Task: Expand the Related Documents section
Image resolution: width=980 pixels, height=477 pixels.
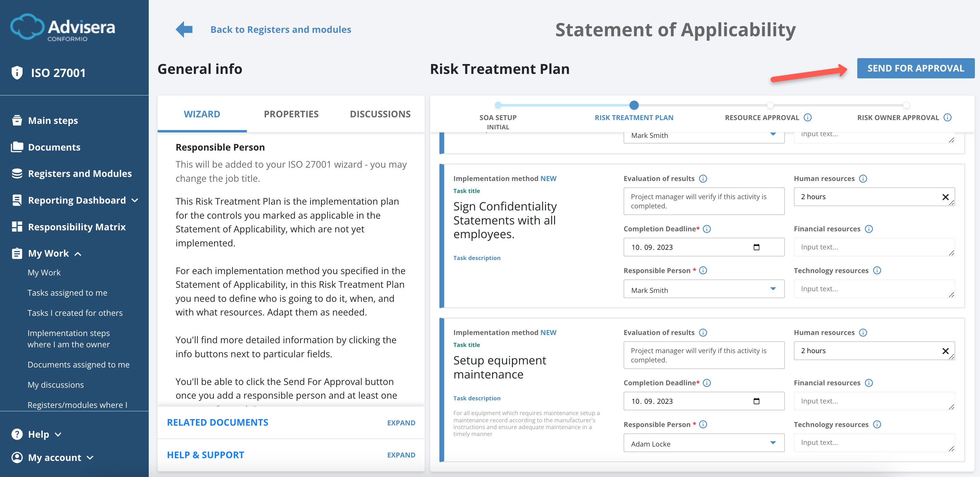Action: (401, 423)
